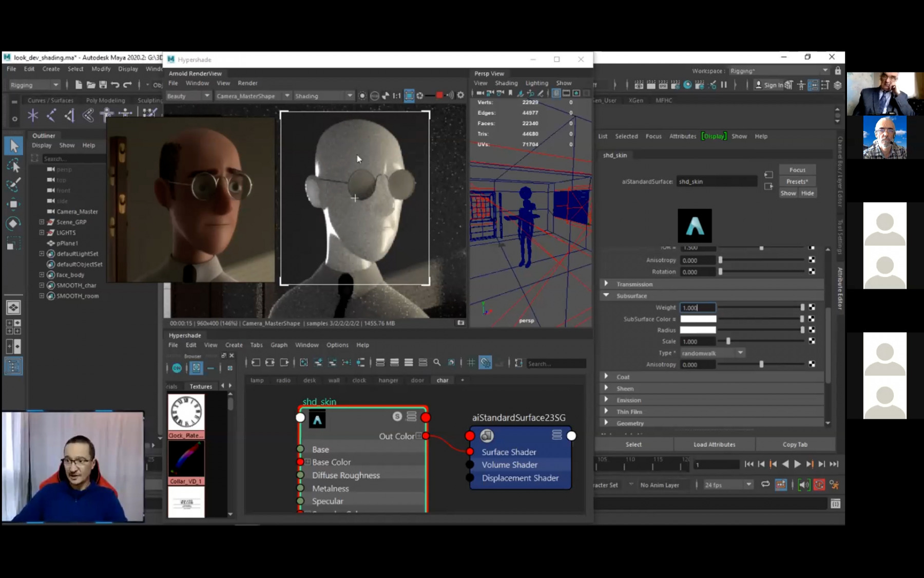
Task: Click the red stop render button in Arnold RenderView
Action: (439, 96)
